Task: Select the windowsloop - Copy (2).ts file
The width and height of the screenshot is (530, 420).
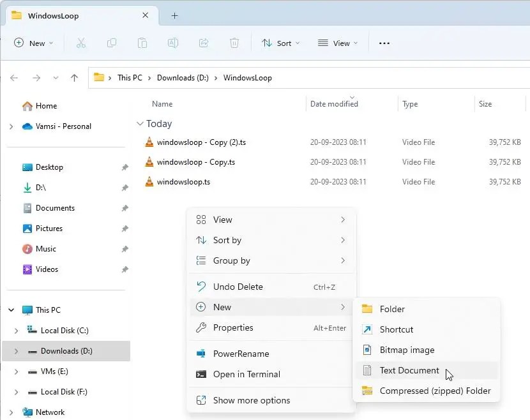Action: pos(201,142)
